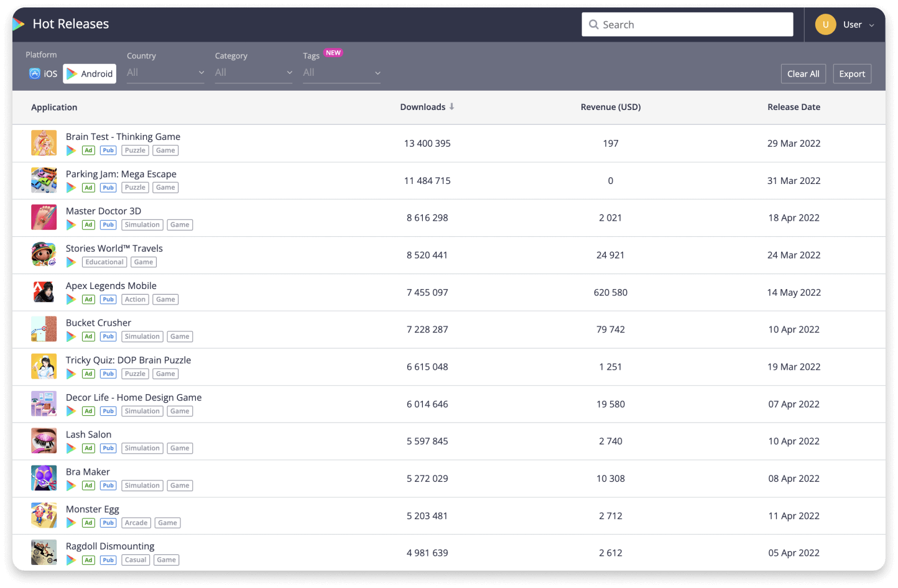Screen dimensions: 898x588
Task: Open the Brain Test - Thinking Game title
Action: tap(123, 137)
